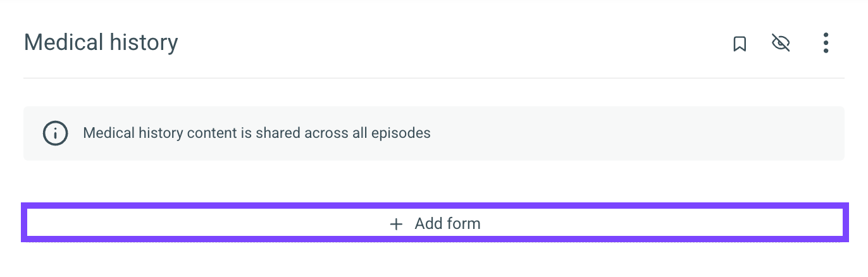This screenshot has height=277, width=868.
Task: Click the 'Add form' label text
Action: tap(448, 224)
